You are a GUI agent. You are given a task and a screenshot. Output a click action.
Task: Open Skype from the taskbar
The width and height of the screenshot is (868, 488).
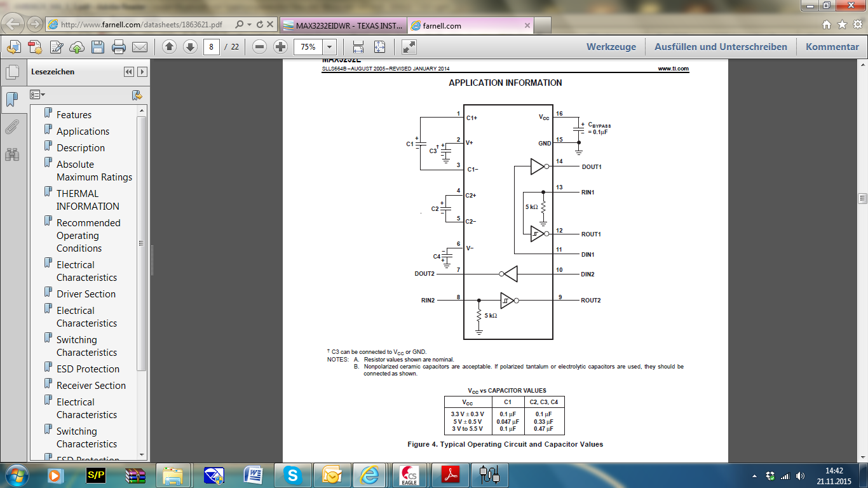(293, 475)
